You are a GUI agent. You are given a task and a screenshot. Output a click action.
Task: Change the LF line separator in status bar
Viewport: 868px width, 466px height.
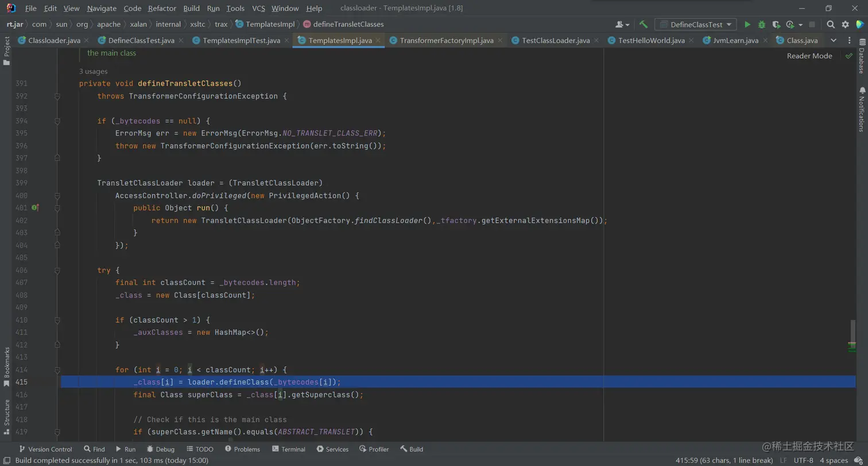784,460
